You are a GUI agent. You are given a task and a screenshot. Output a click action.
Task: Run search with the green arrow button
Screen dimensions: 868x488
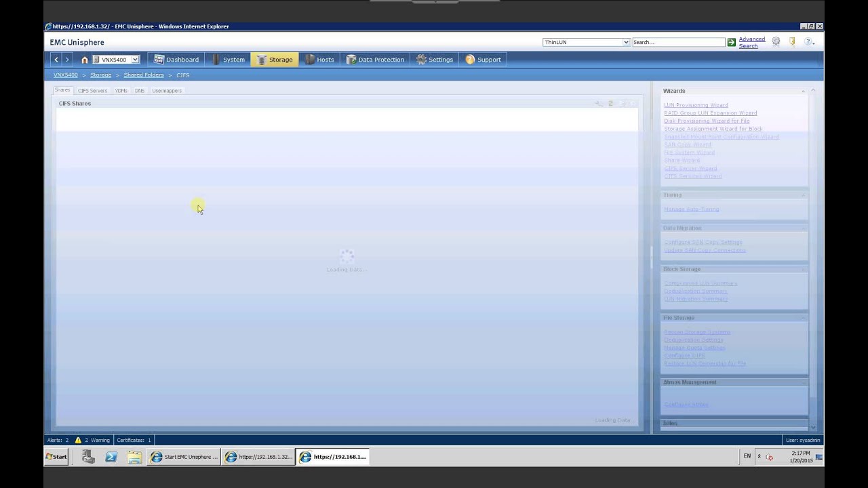click(x=731, y=42)
